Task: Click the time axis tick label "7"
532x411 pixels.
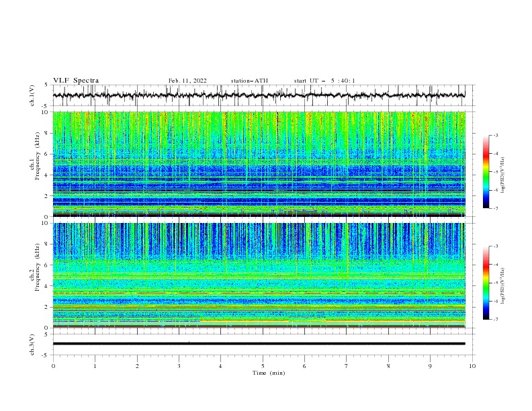Action: [347, 366]
